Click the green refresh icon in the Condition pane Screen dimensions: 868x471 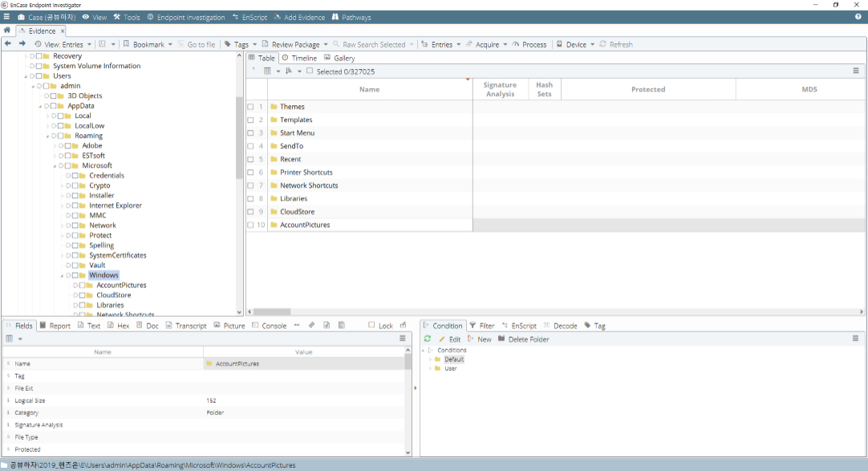coord(428,339)
